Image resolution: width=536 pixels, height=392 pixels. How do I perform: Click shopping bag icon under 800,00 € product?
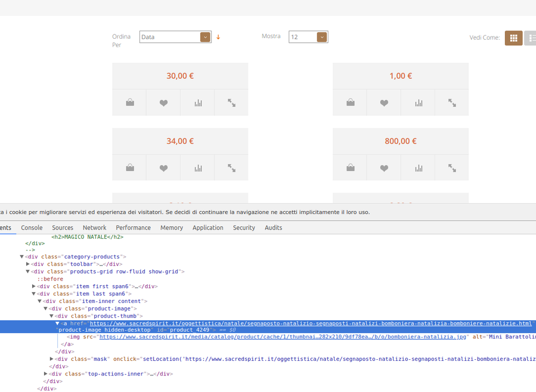(350, 168)
